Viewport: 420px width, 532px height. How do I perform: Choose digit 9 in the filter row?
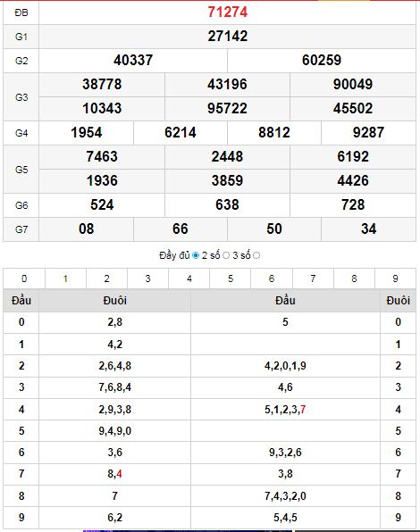pyautogui.click(x=395, y=278)
